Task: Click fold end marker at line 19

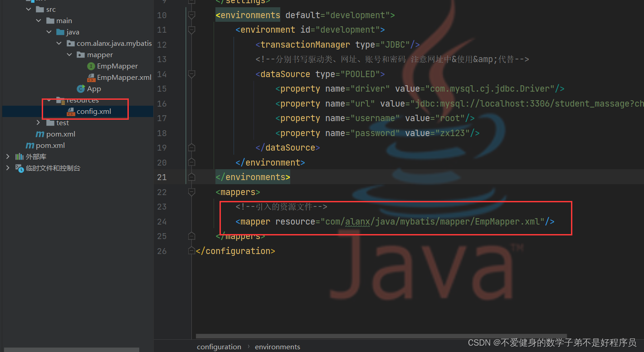Action: click(191, 147)
